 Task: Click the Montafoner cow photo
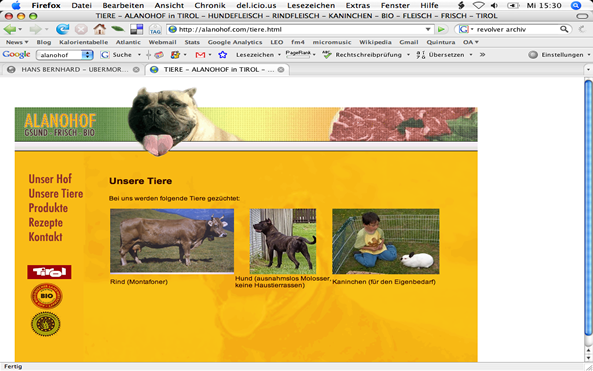(172, 241)
